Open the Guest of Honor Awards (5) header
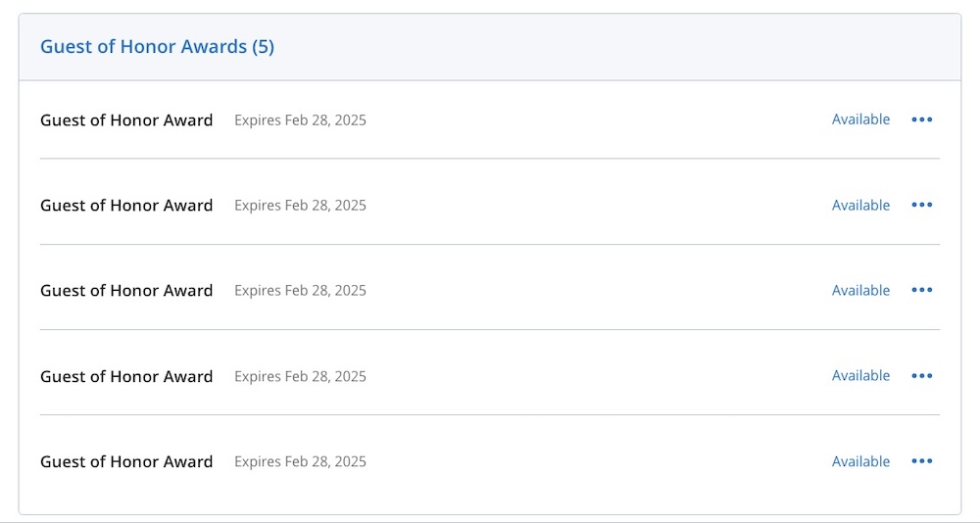This screenshot has height=523, width=980. [157, 47]
